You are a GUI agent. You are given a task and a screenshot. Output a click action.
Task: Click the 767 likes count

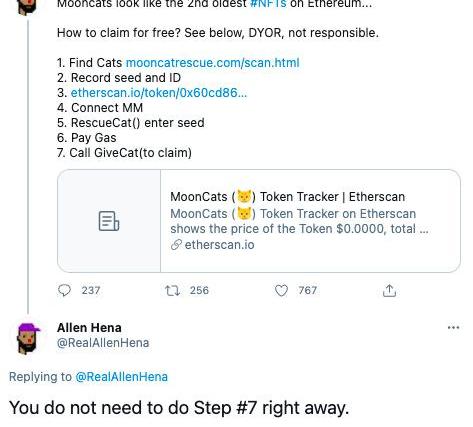tap(308, 290)
